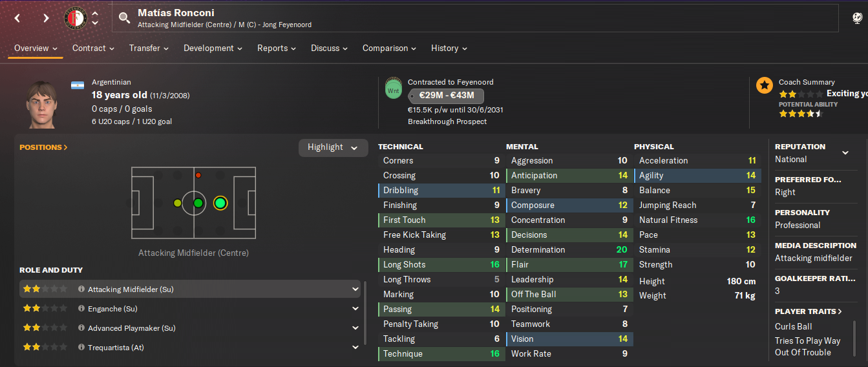Image resolution: width=868 pixels, height=367 pixels.
Task: Click the Coach Summary star icon
Action: pos(765,85)
